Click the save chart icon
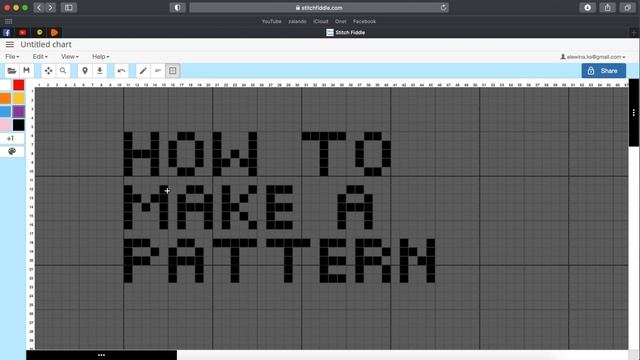Viewport: 640px width, 360px height. click(x=27, y=71)
